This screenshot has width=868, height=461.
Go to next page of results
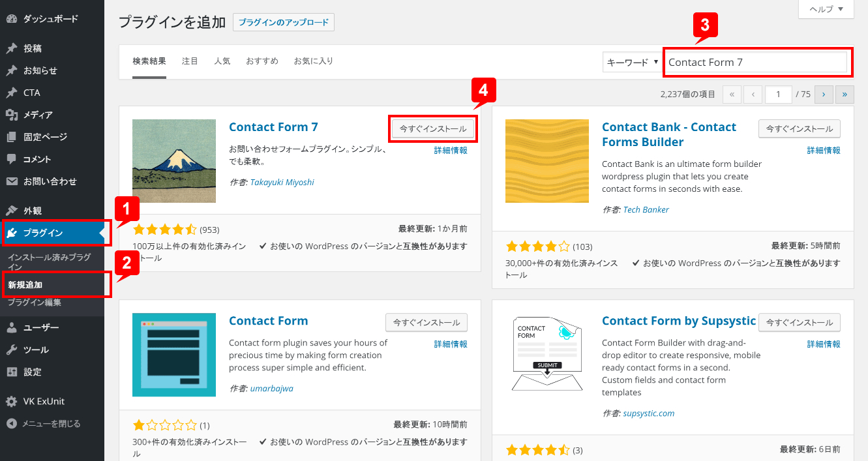point(824,95)
